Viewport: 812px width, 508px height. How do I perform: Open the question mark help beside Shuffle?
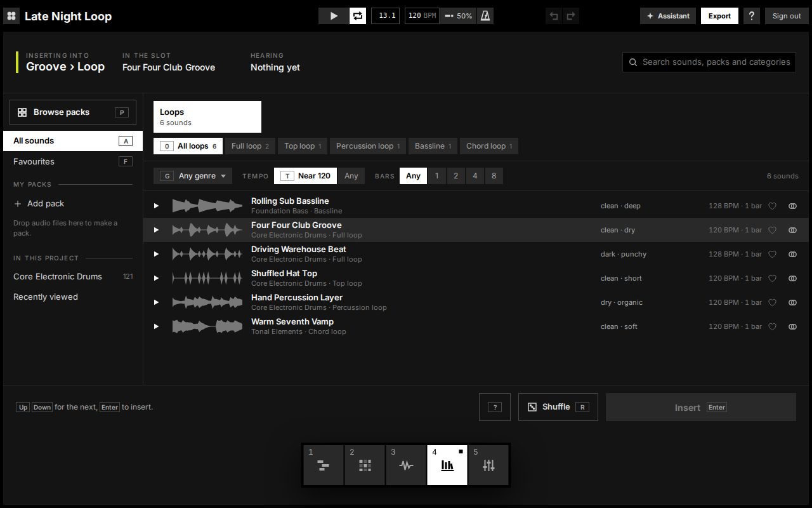click(x=495, y=407)
